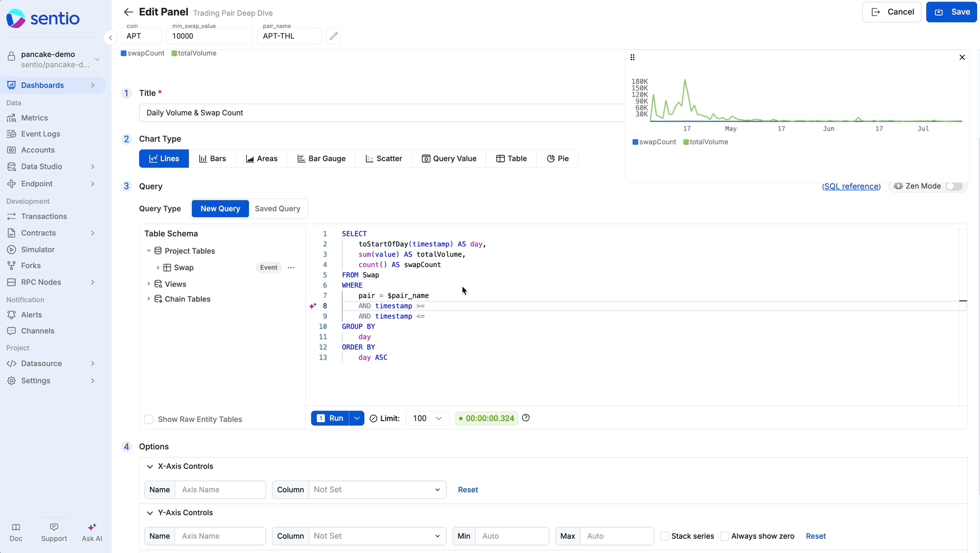Select New Query tab
The width and height of the screenshot is (980, 553).
[220, 209]
